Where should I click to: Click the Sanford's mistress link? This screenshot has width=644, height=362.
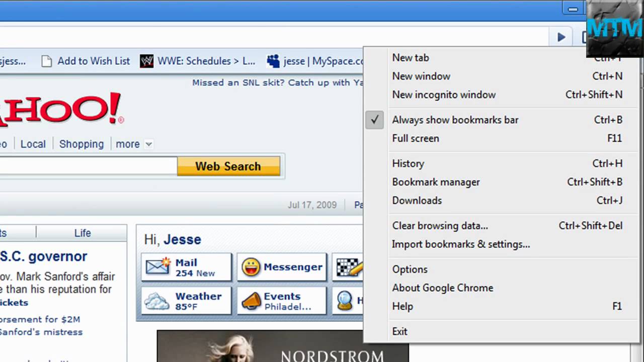pos(41,332)
